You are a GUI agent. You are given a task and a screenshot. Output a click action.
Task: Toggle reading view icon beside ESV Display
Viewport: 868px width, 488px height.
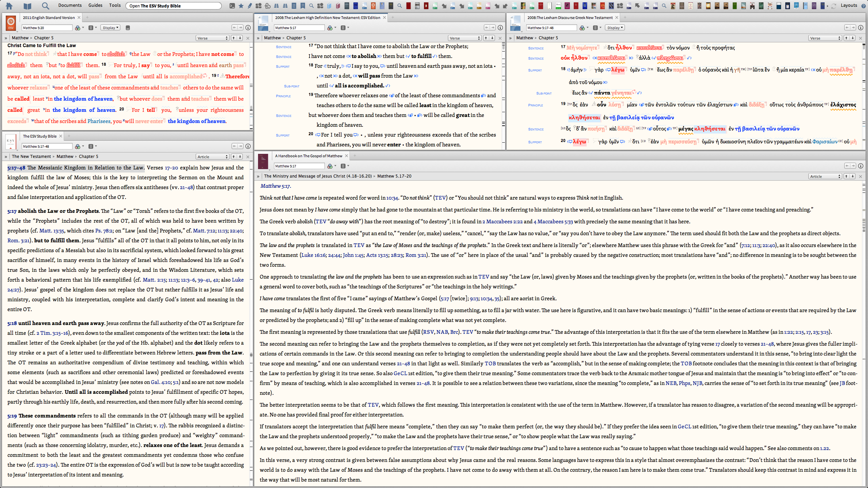[x=128, y=28]
